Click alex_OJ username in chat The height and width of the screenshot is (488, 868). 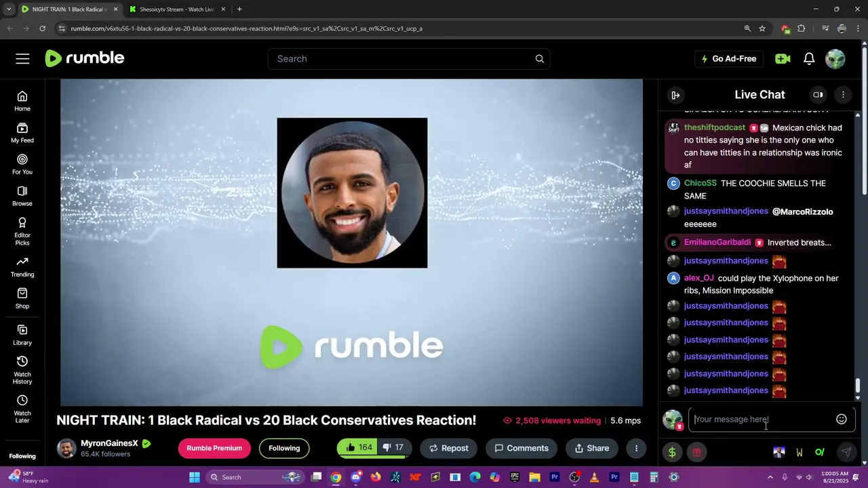coord(699,278)
